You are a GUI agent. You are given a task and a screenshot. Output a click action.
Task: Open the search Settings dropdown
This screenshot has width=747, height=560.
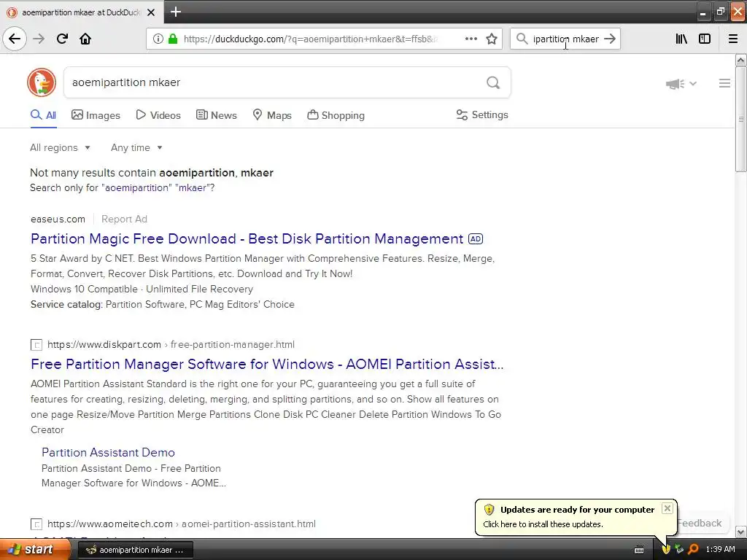click(482, 114)
